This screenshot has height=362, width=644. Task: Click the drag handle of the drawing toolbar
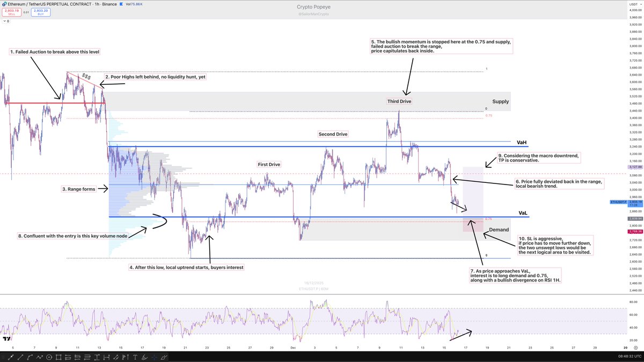(x=3, y=357)
